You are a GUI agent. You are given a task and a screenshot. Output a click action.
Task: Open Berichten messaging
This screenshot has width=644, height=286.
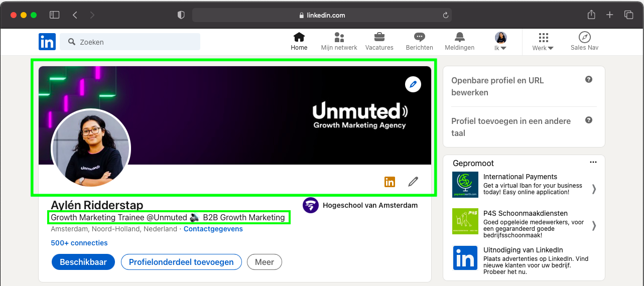point(420,42)
